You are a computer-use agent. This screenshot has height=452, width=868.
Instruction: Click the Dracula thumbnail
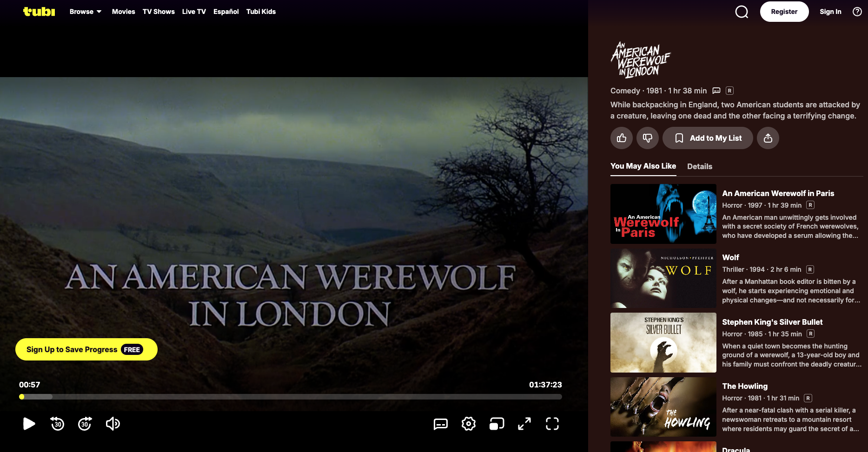click(663, 447)
